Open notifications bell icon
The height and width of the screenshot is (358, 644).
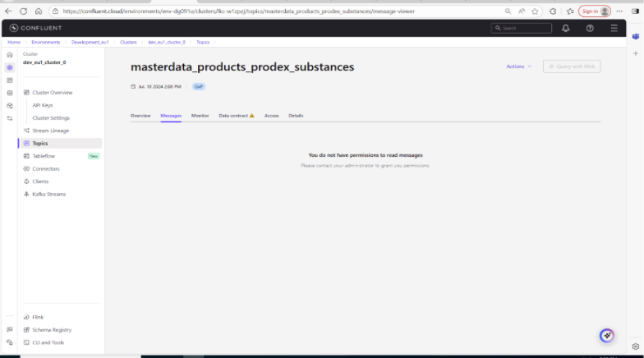[565, 28]
